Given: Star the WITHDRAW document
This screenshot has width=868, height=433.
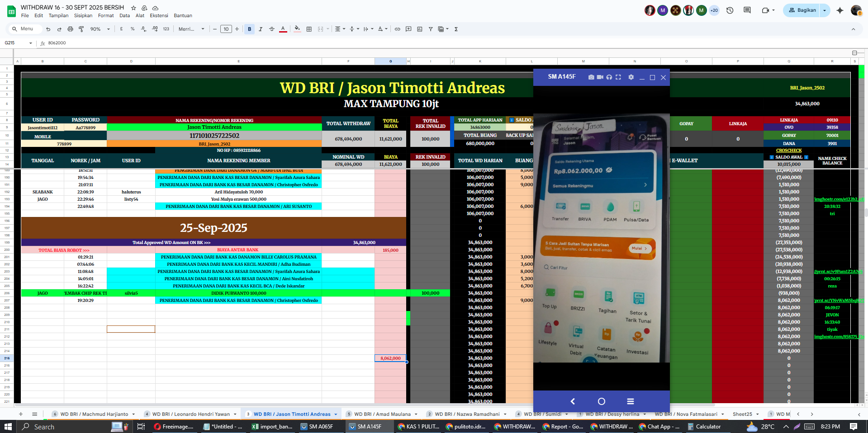Looking at the screenshot, I should [x=133, y=8].
